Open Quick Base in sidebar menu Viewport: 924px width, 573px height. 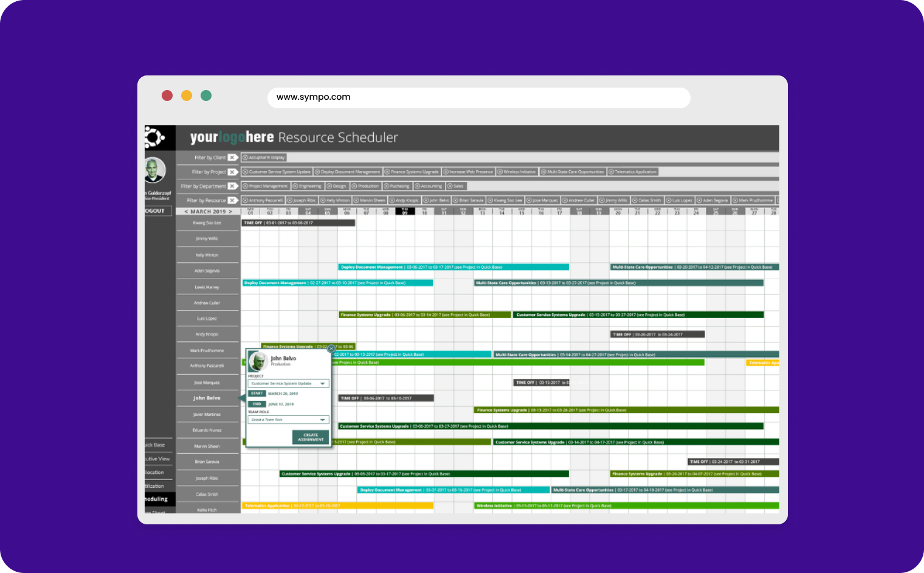[155, 445]
